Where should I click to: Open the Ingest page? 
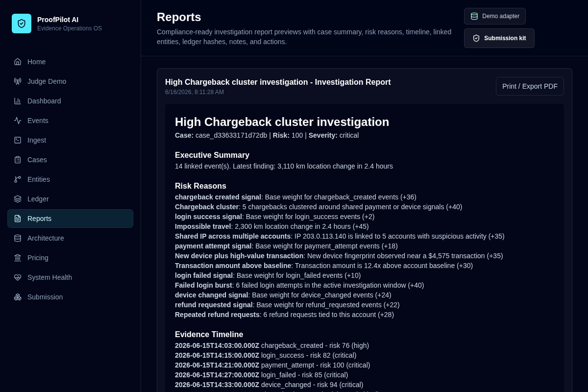(70, 140)
